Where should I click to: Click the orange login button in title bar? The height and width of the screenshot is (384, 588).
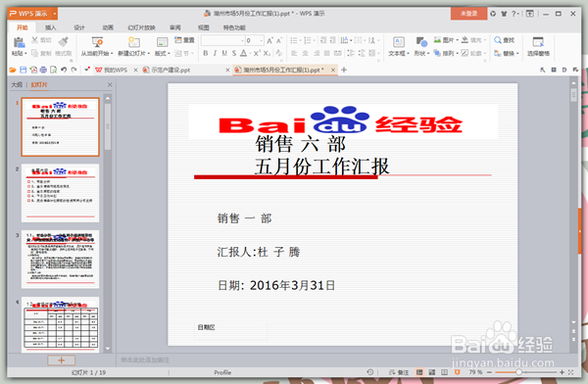tap(468, 14)
